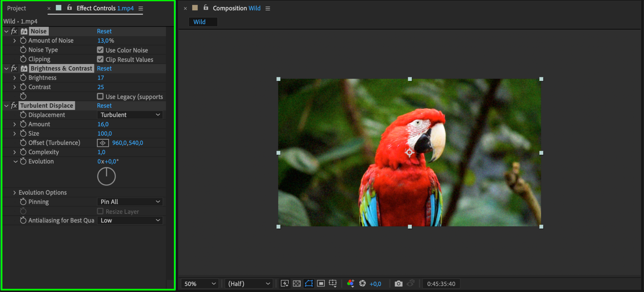
Task: Open the Displacement type dropdown
Action: point(130,115)
